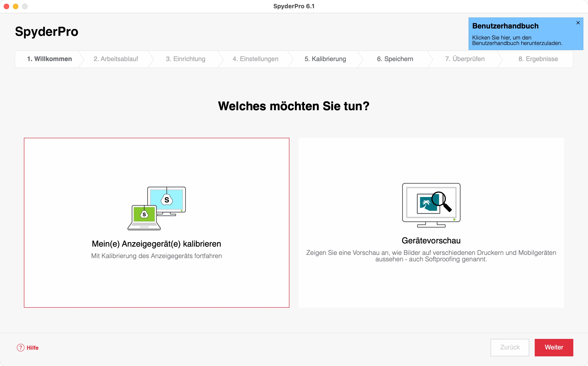Close the Benutzerhandbuch notification
The width and height of the screenshot is (588, 366).
point(578,23)
